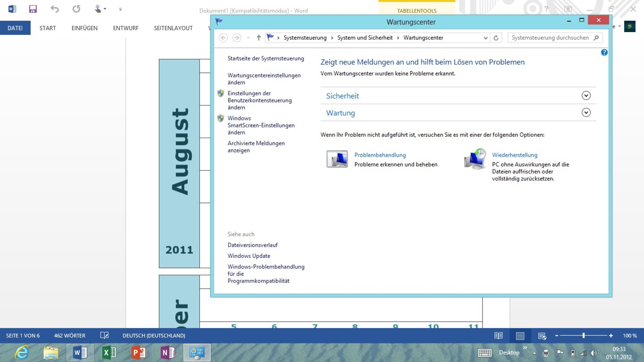The width and height of the screenshot is (644, 362).
Task: Undo the last action in Word
Action: point(55,9)
